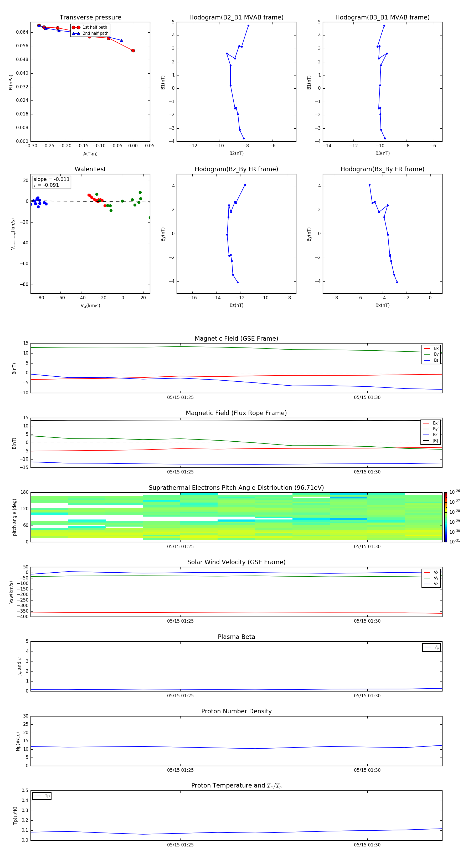This screenshot has height=868, width=473.
Task: Click the 'Np(#/cc)' axis label
Action: pyautogui.click(x=18, y=741)
